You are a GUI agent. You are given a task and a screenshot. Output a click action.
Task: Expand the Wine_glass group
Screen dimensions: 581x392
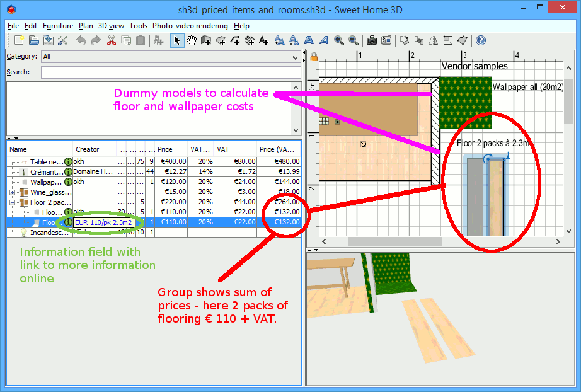pyautogui.click(x=12, y=192)
